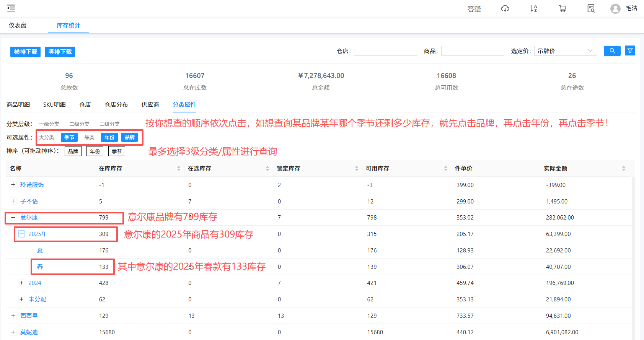Focus the 仓店 input field
Viewport: 644px width, 340px height.
385,51
